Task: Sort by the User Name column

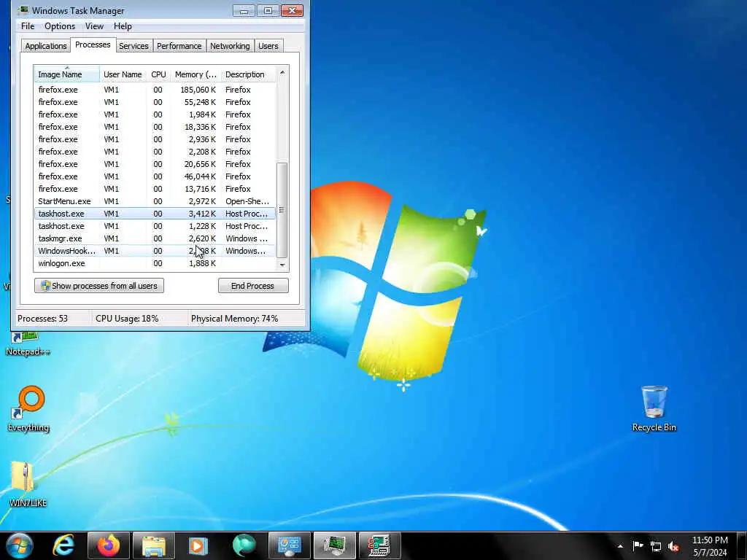Action: pyautogui.click(x=123, y=74)
